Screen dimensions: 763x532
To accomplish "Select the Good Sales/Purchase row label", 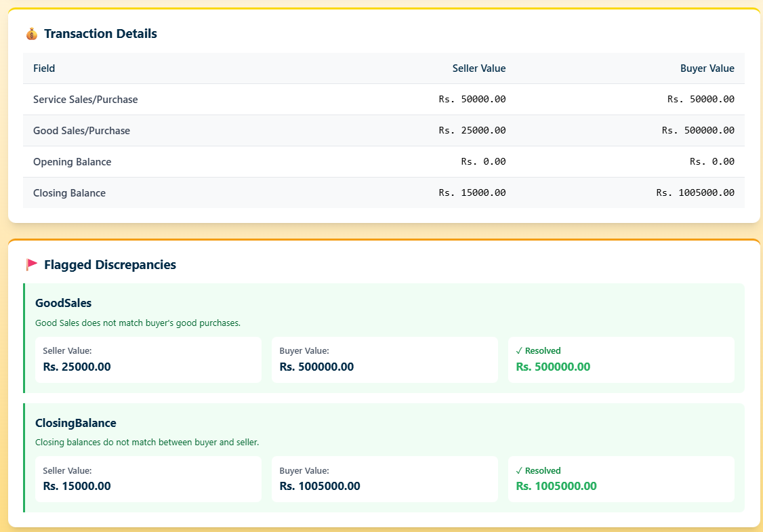I will (x=81, y=131).
